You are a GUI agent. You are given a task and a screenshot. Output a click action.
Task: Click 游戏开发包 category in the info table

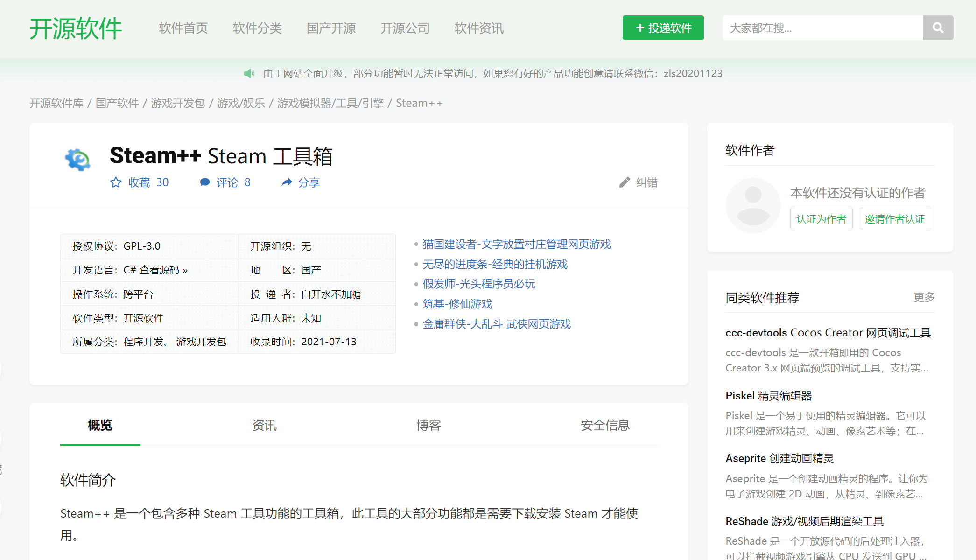201,342
